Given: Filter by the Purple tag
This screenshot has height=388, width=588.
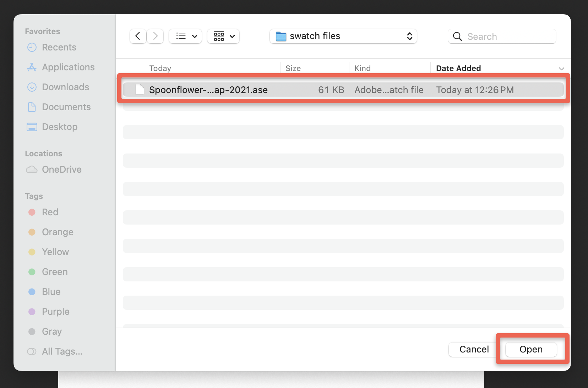Looking at the screenshot, I should (x=56, y=312).
